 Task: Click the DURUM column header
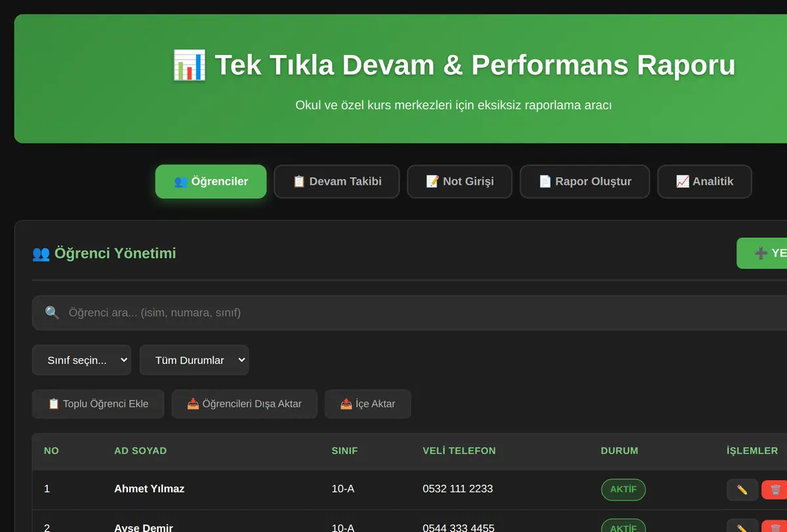coord(620,451)
